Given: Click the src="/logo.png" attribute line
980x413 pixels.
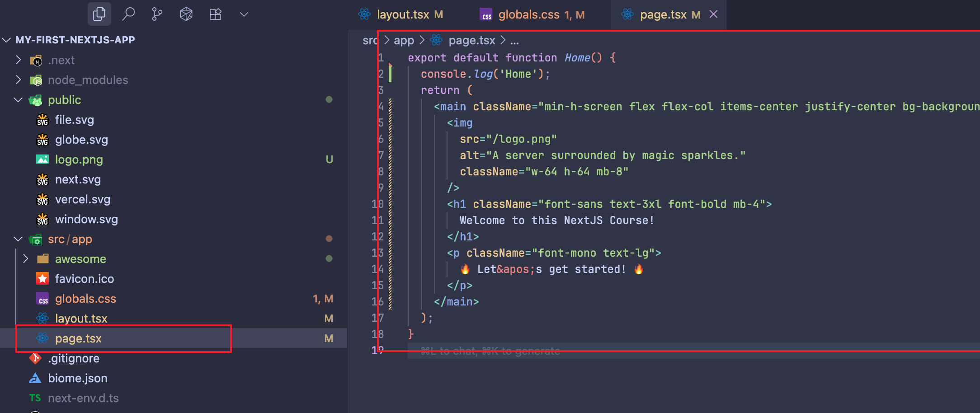Looking at the screenshot, I should tap(508, 139).
